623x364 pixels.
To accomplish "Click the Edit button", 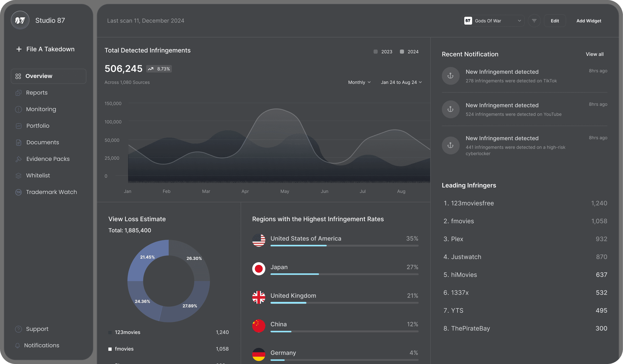I will tap(555, 21).
